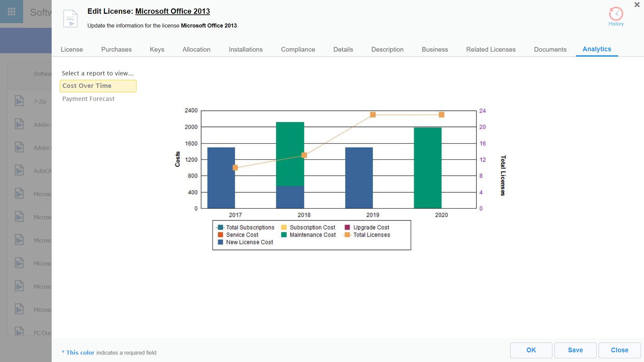Click the AutoCAD license document icon
Viewport: 644px width, 362px height.
click(19, 170)
